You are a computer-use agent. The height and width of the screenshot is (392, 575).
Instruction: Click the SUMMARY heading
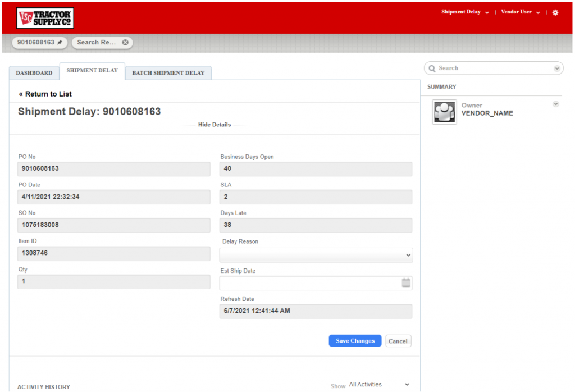pyautogui.click(x=441, y=87)
